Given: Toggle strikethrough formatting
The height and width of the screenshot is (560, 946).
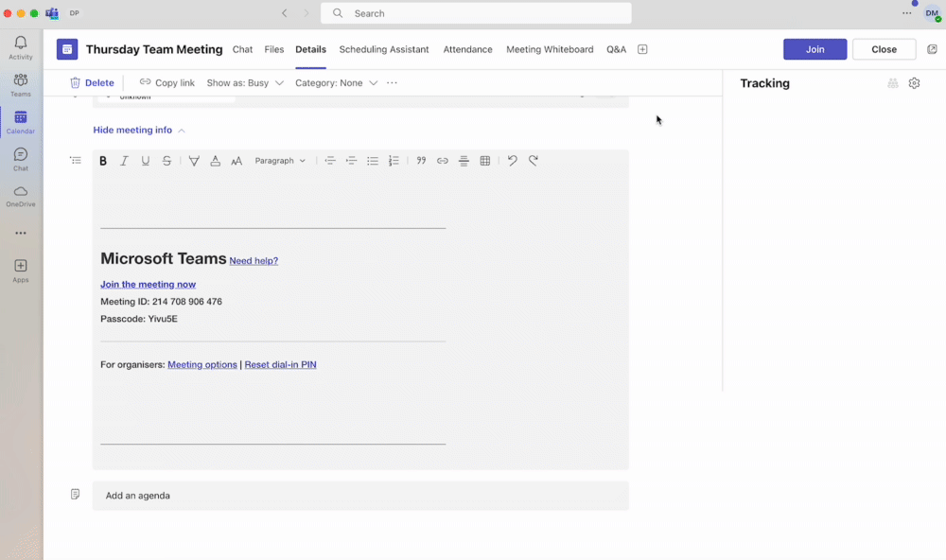Looking at the screenshot, I should point(166,161).
